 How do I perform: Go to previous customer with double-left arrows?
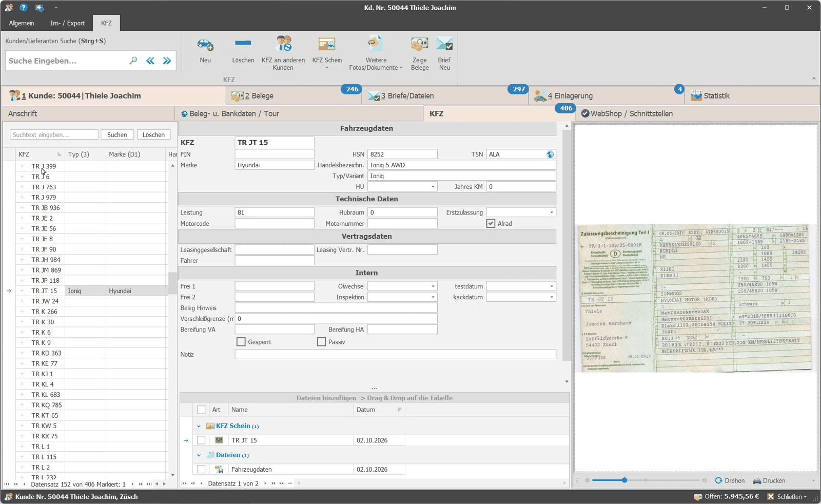pos(150,61)
